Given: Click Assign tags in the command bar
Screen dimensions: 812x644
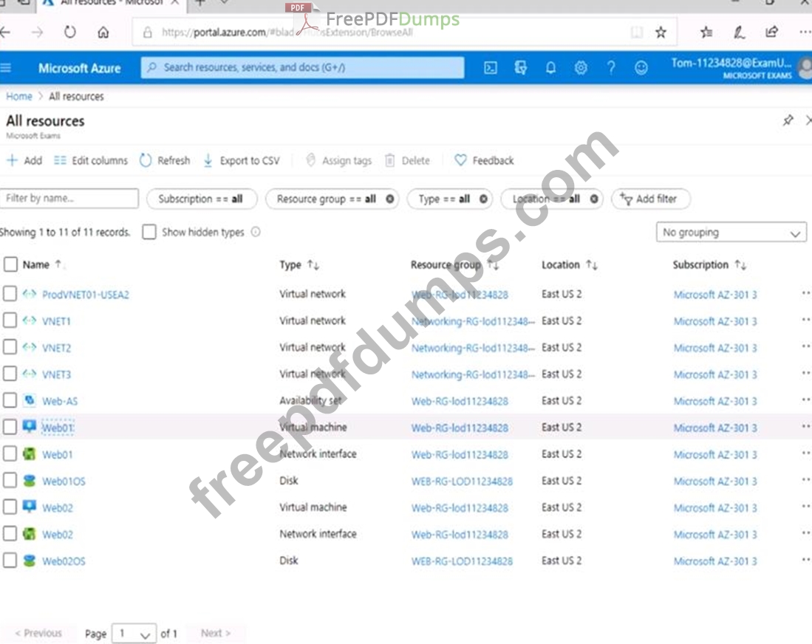Looking at the screenshot, I should click(x=338, y=160).
